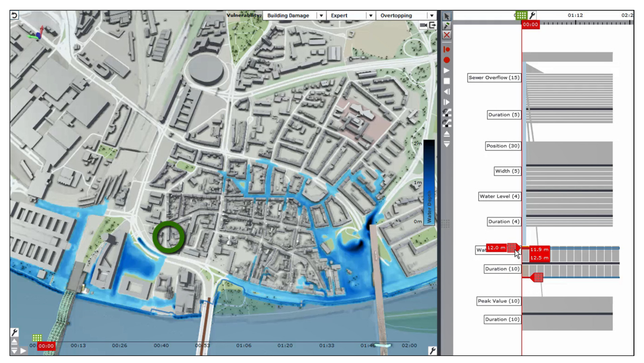Expand the Expert dropdown arrow
The image size is (644, 363).
pyautogui.click(x=370, y=16)
